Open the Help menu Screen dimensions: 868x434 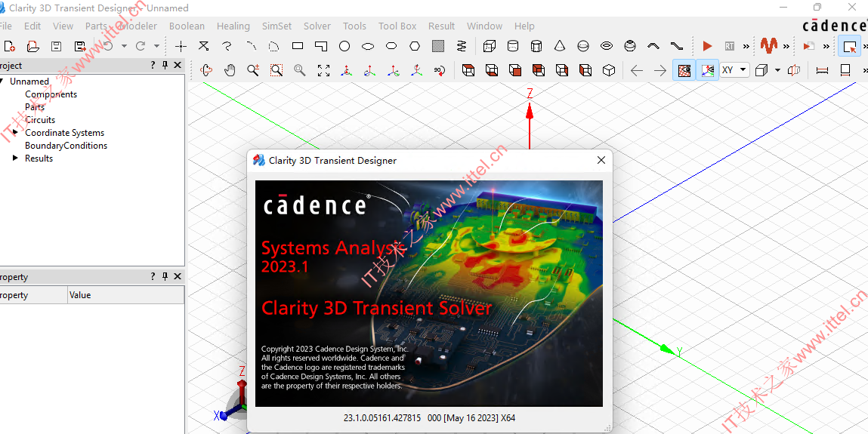(x=524, y=26)
